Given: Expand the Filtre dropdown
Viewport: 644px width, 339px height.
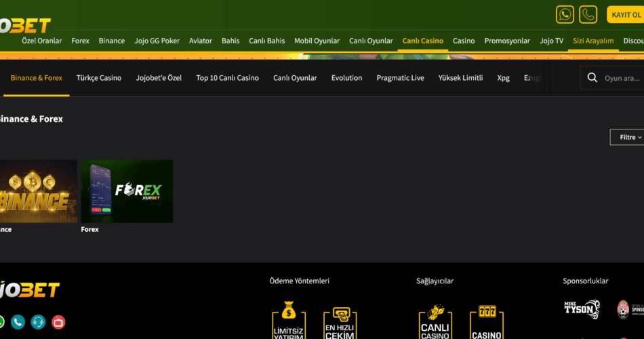Looking at the screenshot, I should pos(628,137).
